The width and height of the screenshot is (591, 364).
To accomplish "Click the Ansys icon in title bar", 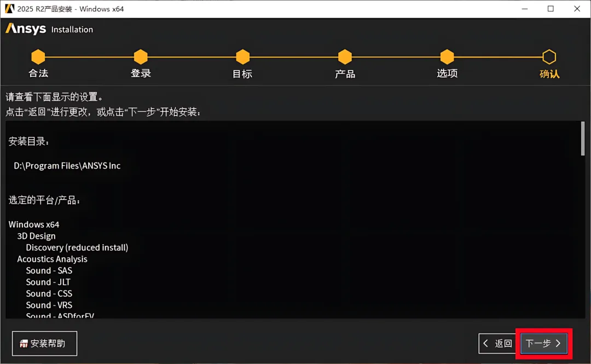I will pos(9,9).
